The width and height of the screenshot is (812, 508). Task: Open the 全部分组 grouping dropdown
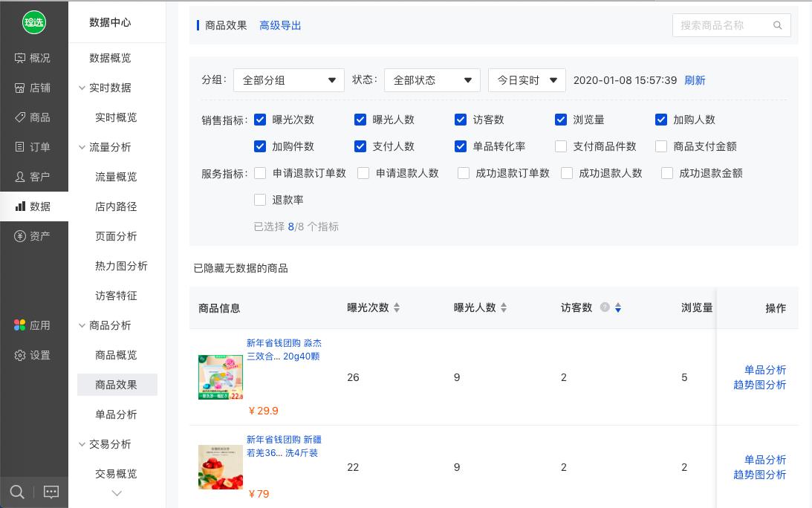pos(288,80)
